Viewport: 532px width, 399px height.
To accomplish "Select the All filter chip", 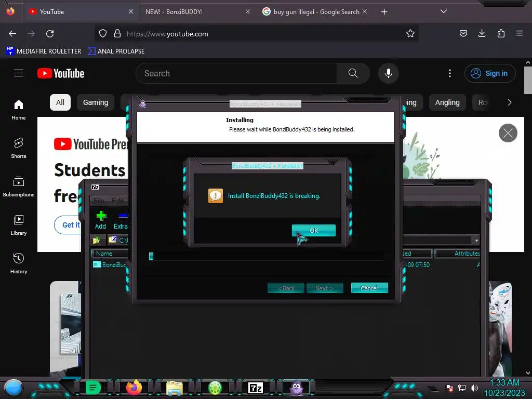I will (x=60, y=102).
